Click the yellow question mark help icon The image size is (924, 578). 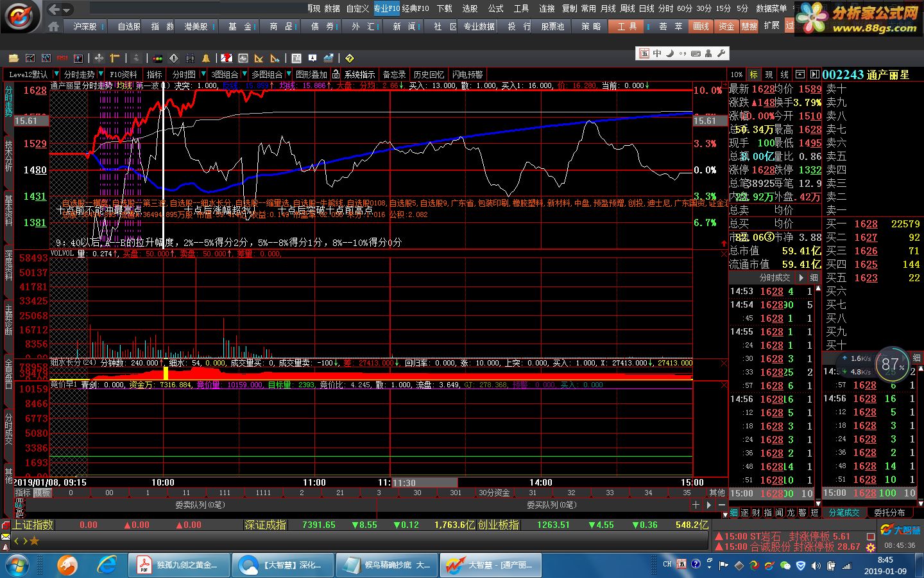pos(349,58)
